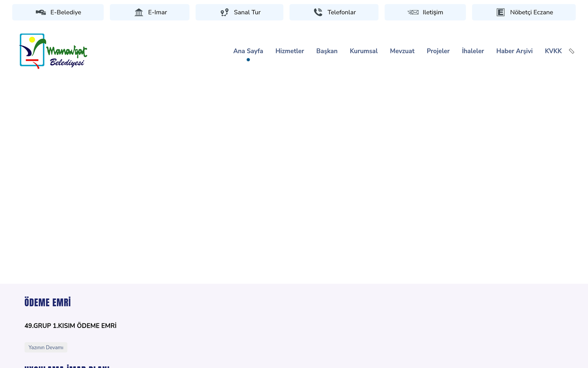
Task: Click the Sanal Tur route icon
Action: [225, 12]
